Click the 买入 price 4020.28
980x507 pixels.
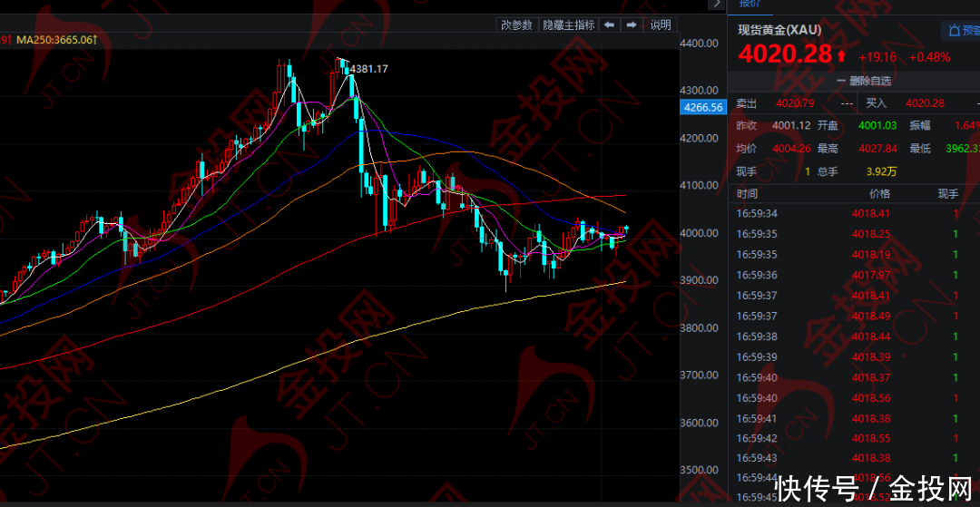click(925, 103)
